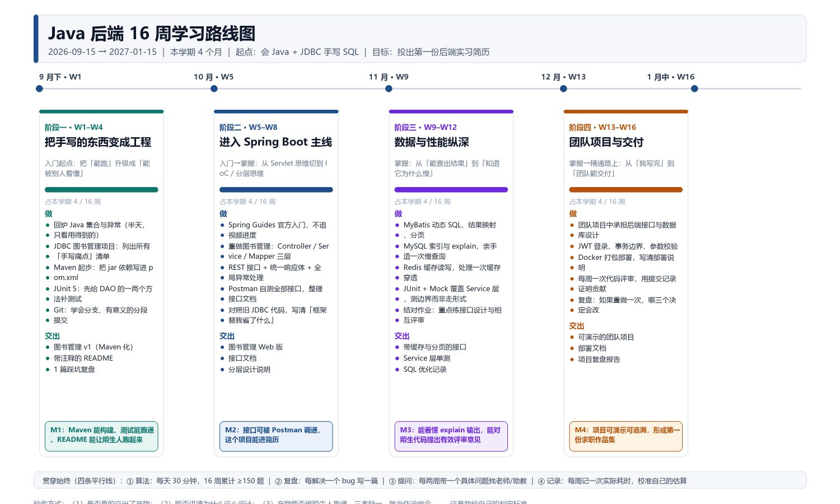Click the bullet Maven 起步：把 jar 依赖写进

coord(104,268)
